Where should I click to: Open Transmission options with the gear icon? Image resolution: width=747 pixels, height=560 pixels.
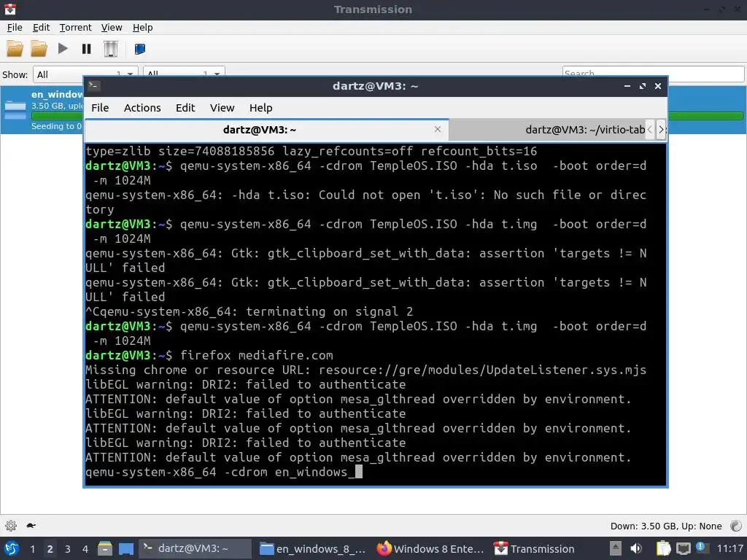pos(11,526)
